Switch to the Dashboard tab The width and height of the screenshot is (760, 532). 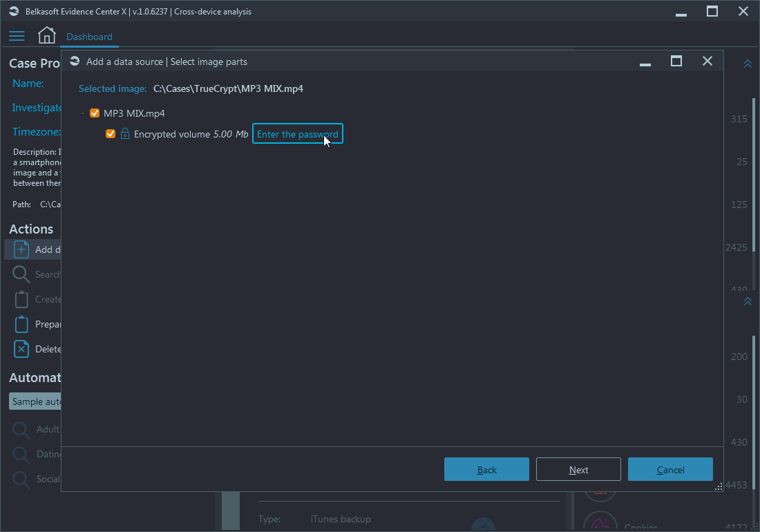pos(89,37)
